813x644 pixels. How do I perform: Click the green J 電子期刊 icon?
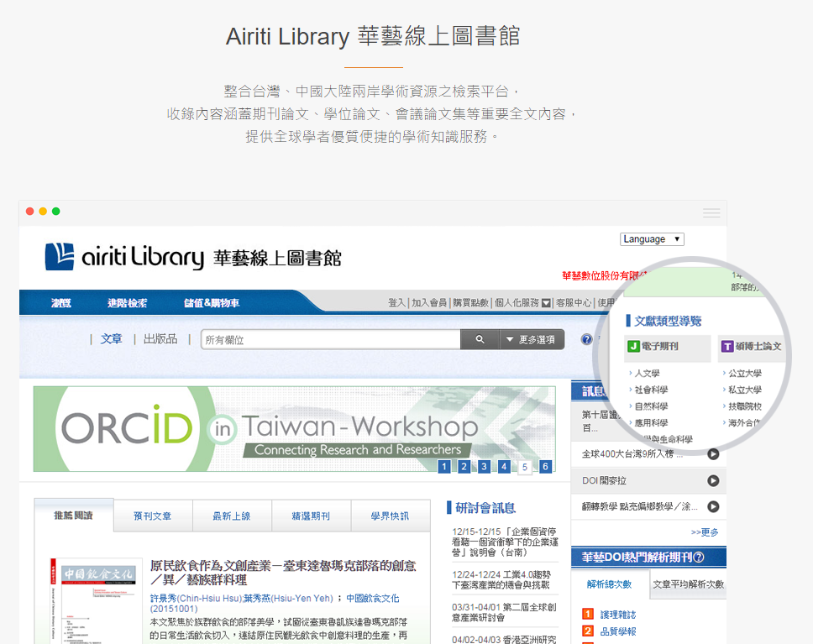coord(633,347)
